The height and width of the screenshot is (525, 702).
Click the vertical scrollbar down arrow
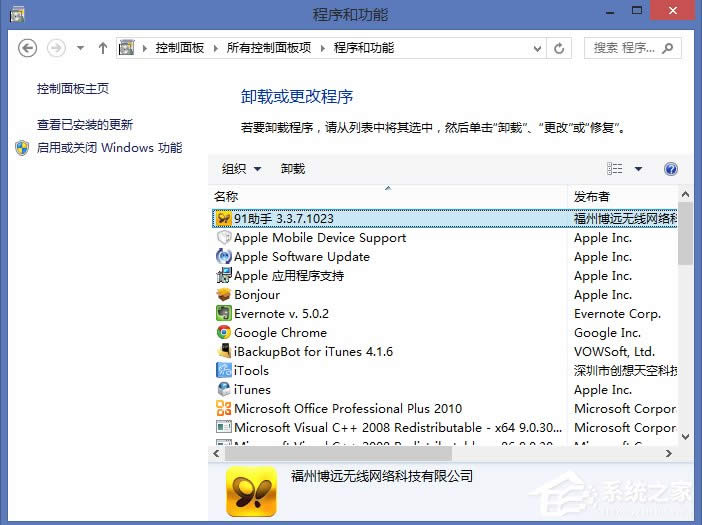[x=685, y=437]
